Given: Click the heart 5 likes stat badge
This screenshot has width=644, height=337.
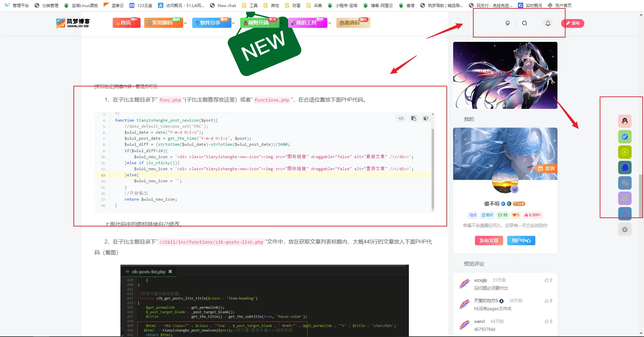Looking at the screenshot, I should pos(516,215).
